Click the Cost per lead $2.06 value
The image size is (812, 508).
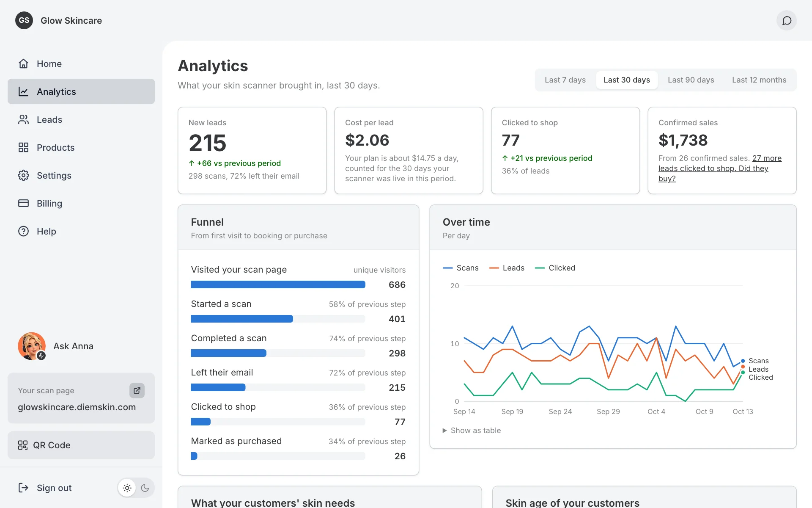point(367,140)
